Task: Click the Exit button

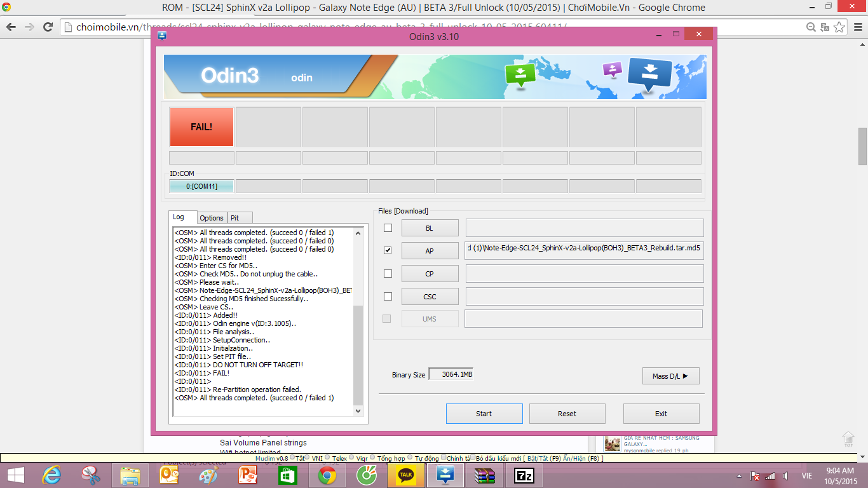Action: [x=661, y=414]
